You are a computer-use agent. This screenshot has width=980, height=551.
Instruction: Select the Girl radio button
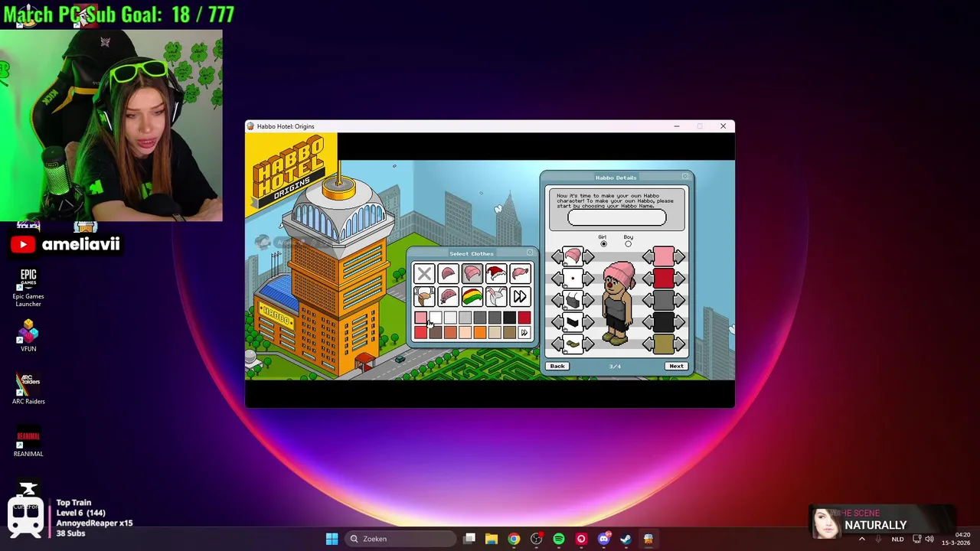(x=603, y=244)
